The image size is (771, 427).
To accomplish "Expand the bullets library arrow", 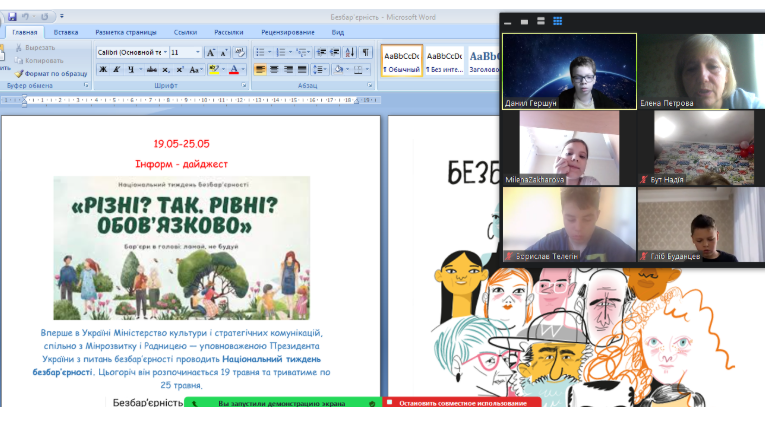I will tap(269, 52).
